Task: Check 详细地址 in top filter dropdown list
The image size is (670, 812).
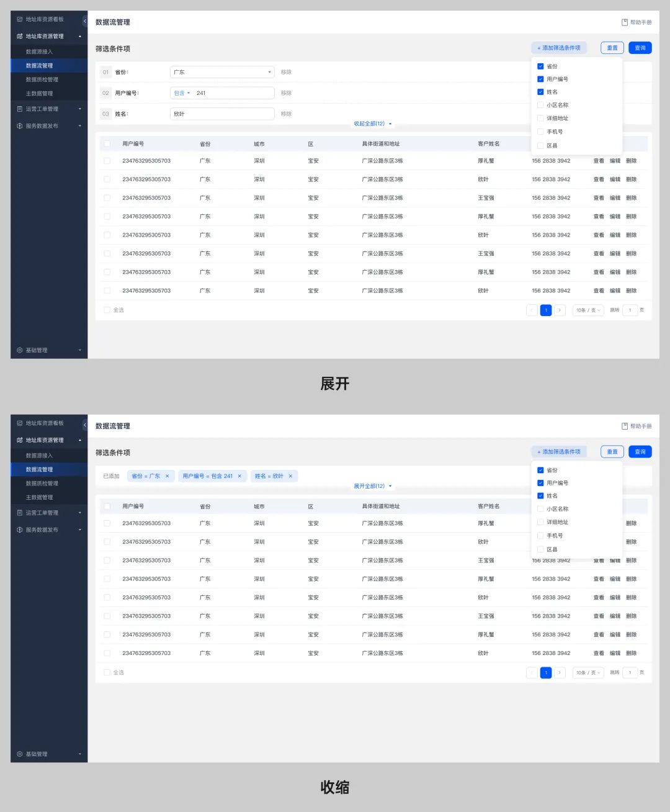Action: coord(540,118)
